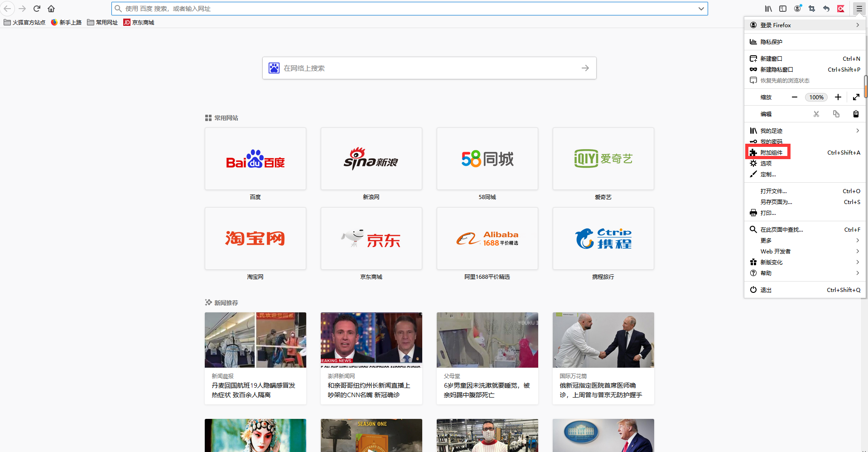Open the 火狐官方站点 bookmark folder
This screenshot has height=452, width=868.
point(24,22)
